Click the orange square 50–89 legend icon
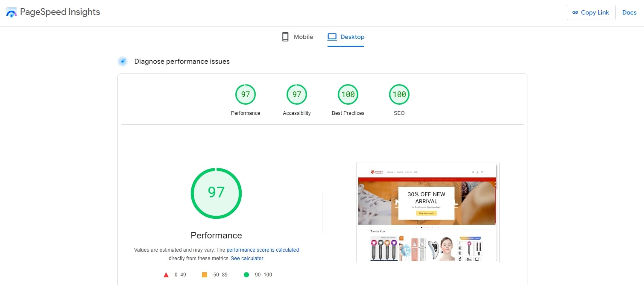 click(x=205, y=275)
